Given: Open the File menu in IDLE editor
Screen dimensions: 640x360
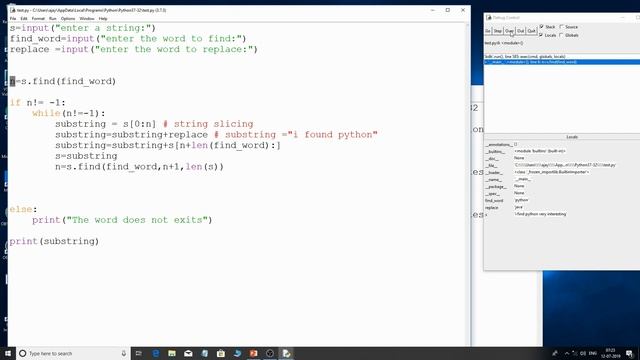Looking at the screenshot, I should click(x=13, y=19).
